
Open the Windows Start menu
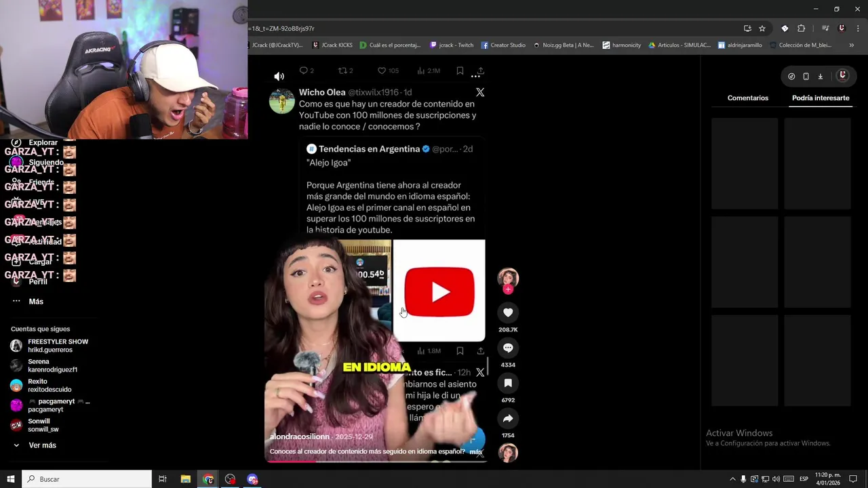(x=10, y=479)
